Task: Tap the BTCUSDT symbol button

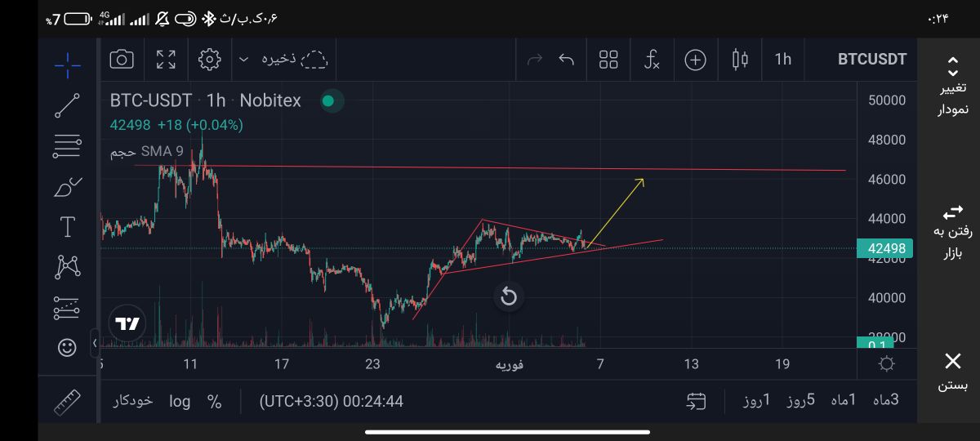Action: click(x=871, y=59)
